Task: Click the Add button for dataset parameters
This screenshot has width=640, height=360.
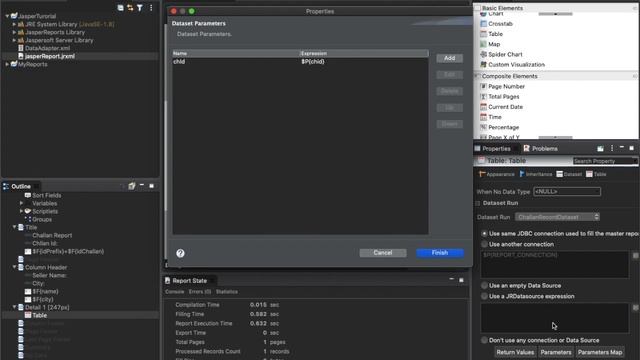Action: point(449,58)
